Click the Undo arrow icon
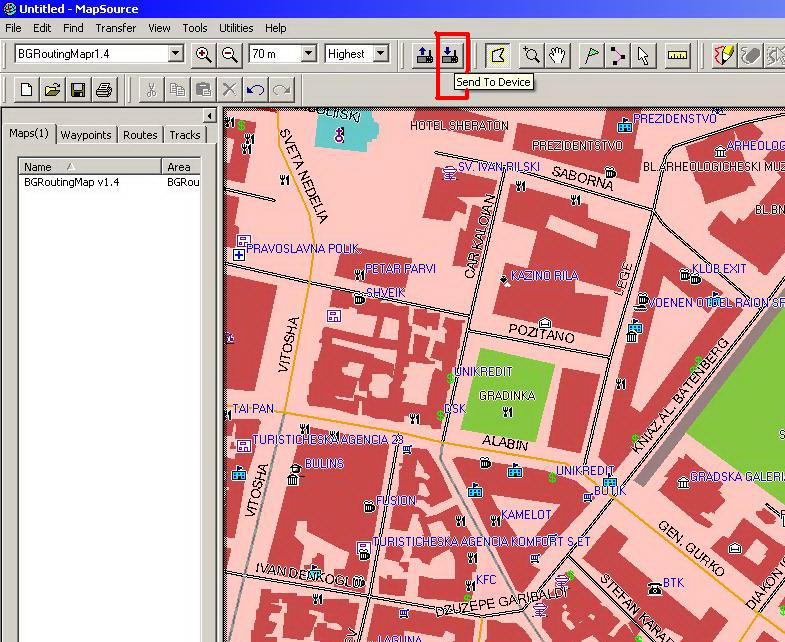 point(255,90)
